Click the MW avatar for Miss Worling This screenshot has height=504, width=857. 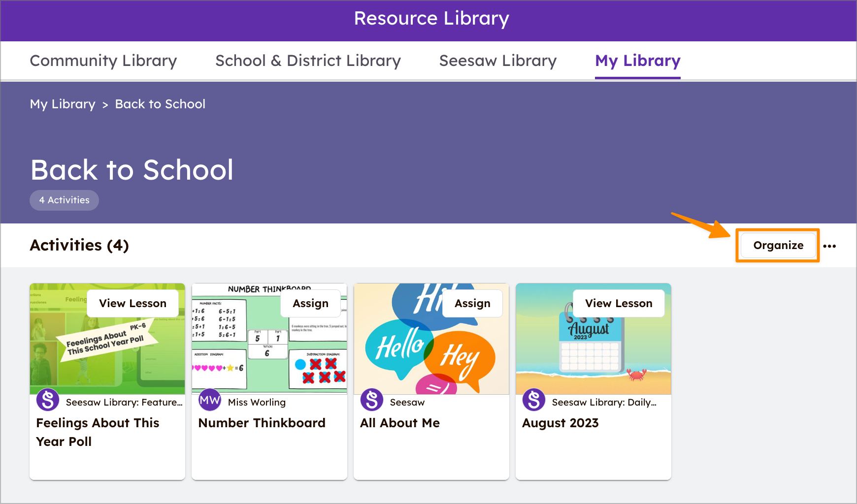coord(210,400)
